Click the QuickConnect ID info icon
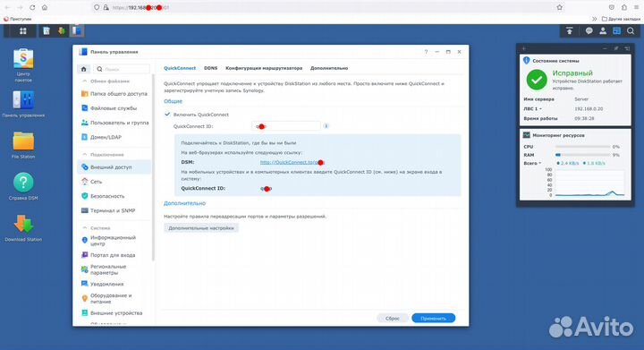644x350 pixels. [326, 126]
